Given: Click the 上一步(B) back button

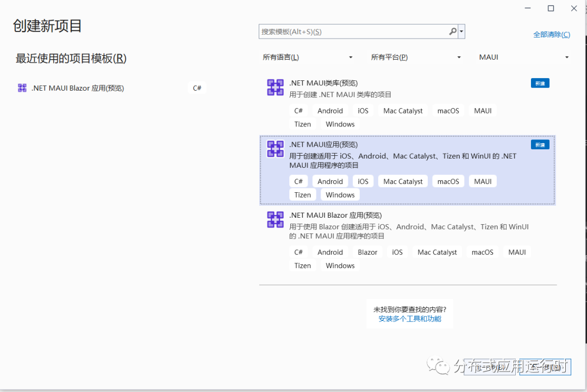Looking at the screenshot, I should point(490,368).
